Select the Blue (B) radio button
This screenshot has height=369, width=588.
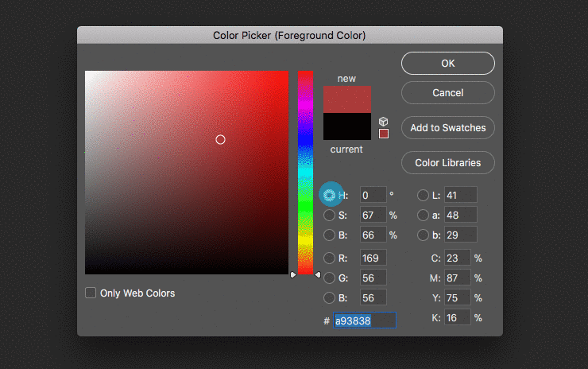tap(330, 297)
